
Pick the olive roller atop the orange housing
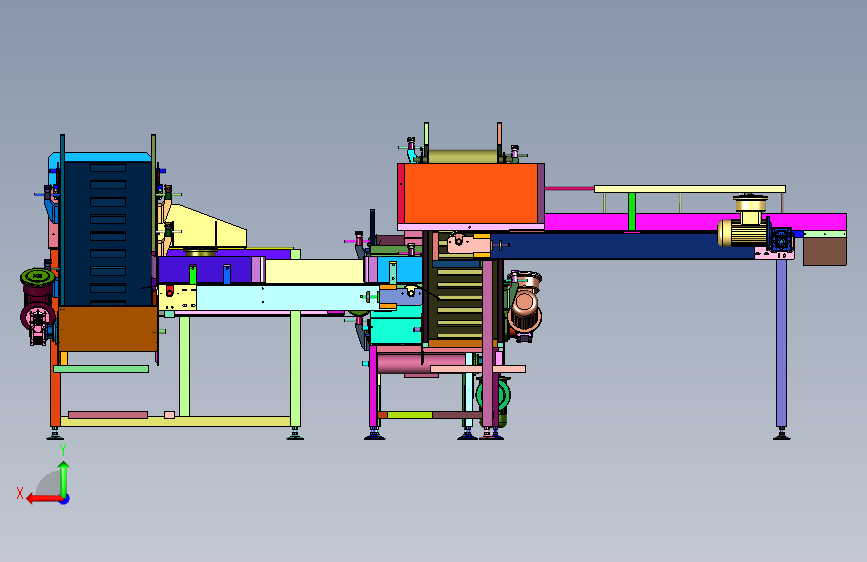click(463, 156)
